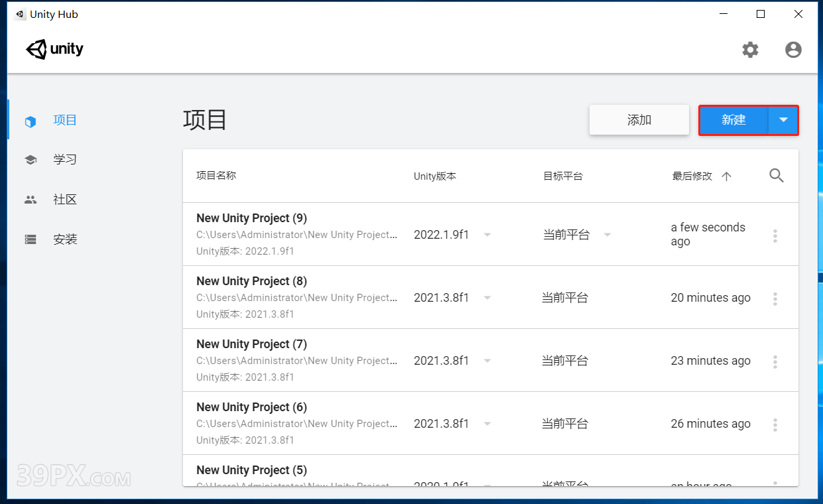The height and width of the screenshot is (504, 823).
Task: Click the Unity Hub title bar icon
Action: tap(19, 14)
